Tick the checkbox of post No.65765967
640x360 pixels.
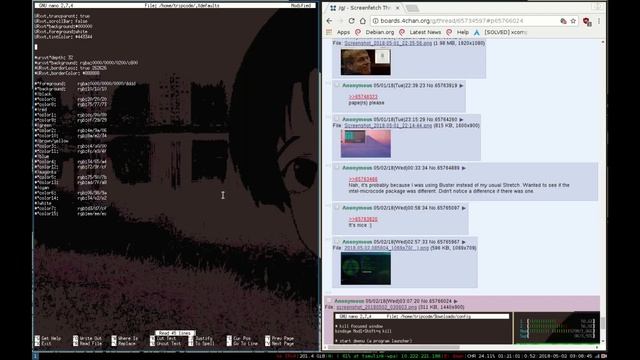tap(337, 242)
